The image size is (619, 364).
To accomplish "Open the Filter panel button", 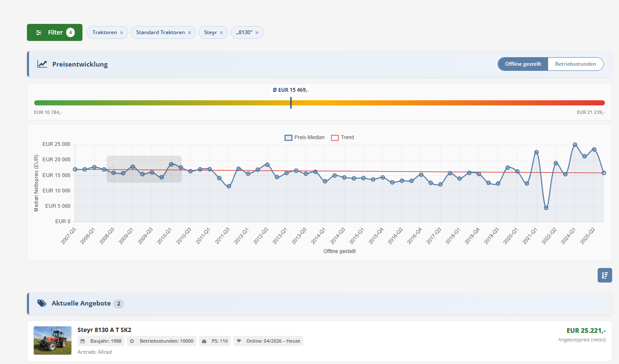I will coord(55,32).
